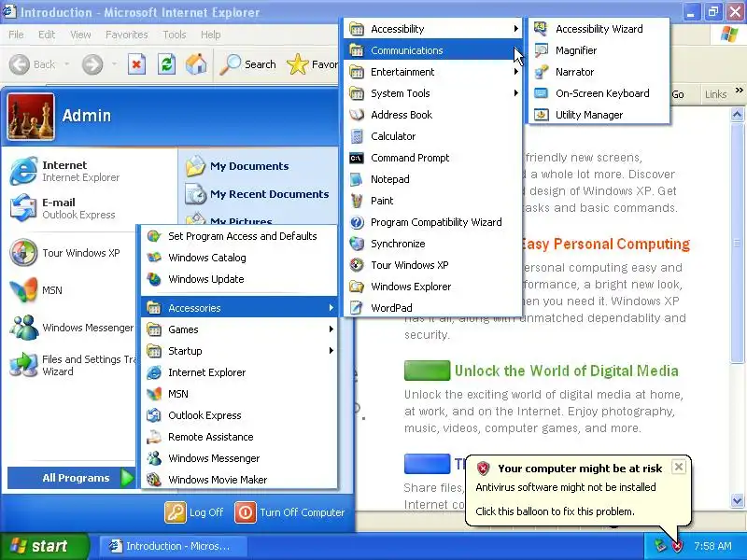The width and height of the screenshot is (747, 560).
Task: Click the Search toolbar button
Action: (x=247, y=64)
